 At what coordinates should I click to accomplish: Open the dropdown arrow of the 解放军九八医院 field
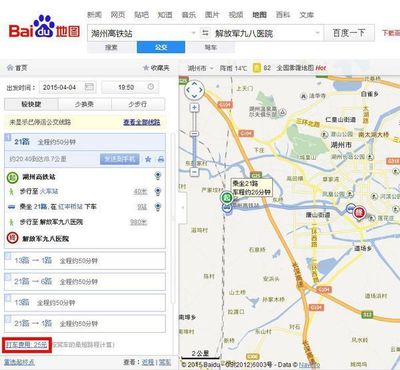pyautogui.click(x=317, y=33)
